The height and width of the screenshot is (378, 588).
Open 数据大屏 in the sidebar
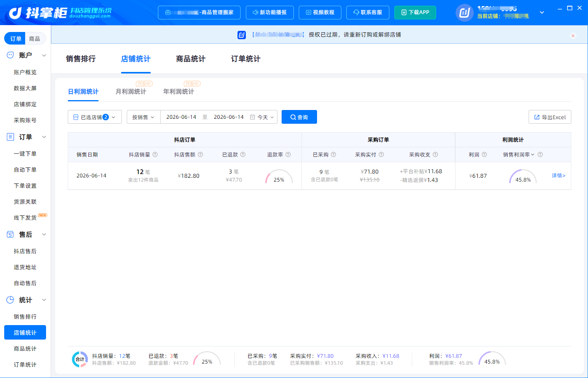click(x=25, y=88)
